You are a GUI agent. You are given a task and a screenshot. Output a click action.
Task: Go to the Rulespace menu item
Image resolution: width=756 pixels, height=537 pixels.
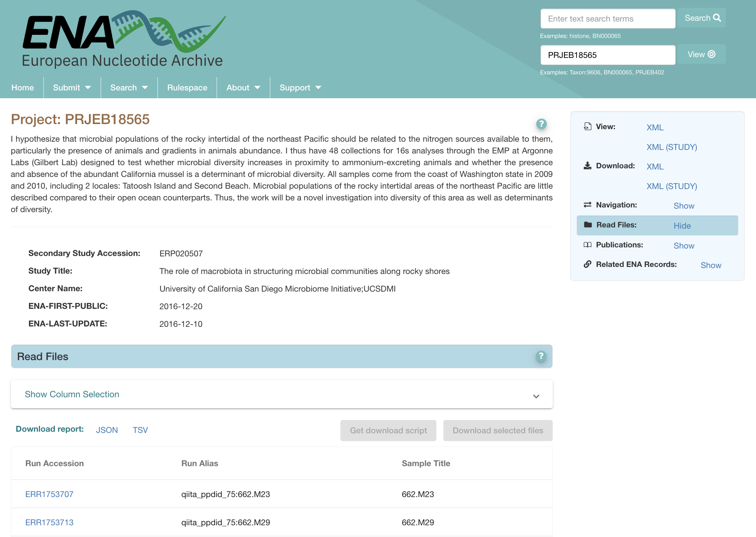point(187,88)
